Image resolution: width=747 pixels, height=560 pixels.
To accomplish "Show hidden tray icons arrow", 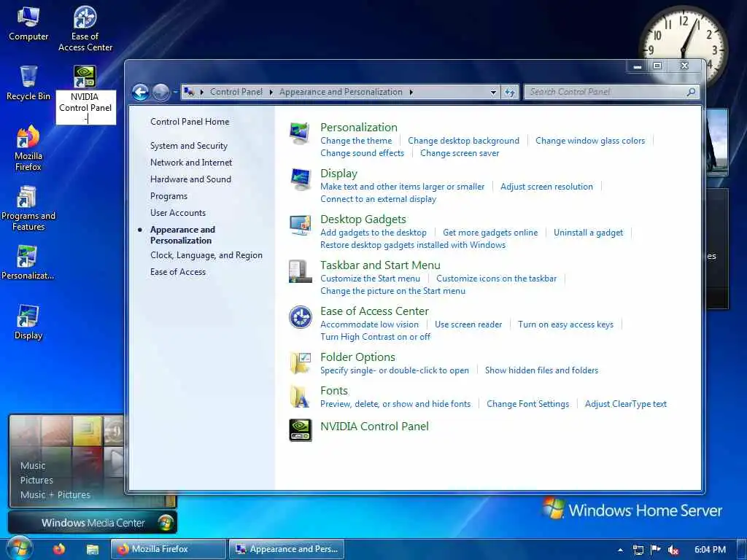I will (x=620, y=550).
